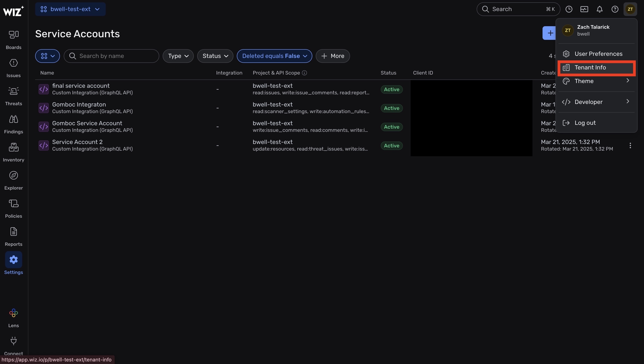
Task: Open the final service account row
Action: coord(81,86)
